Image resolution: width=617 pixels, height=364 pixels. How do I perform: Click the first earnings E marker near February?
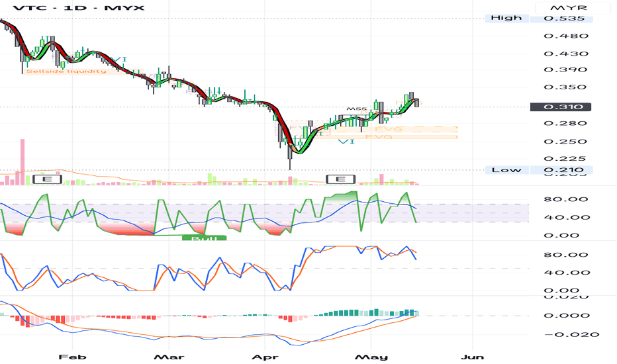47,179
